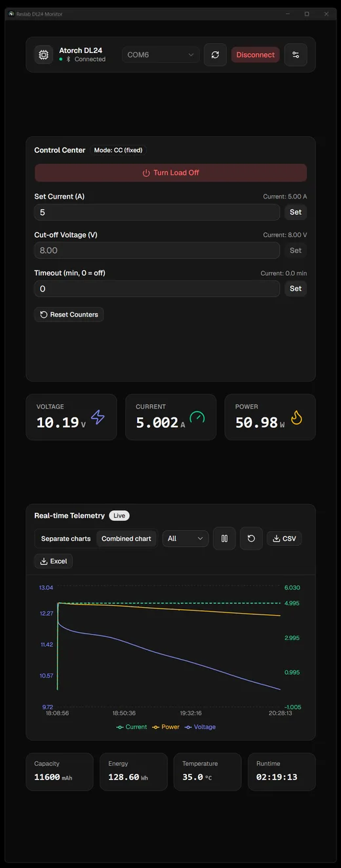Expand the All time range dropdown
The width and height of the screenshot is (341, 868).
tap(186, 538)
